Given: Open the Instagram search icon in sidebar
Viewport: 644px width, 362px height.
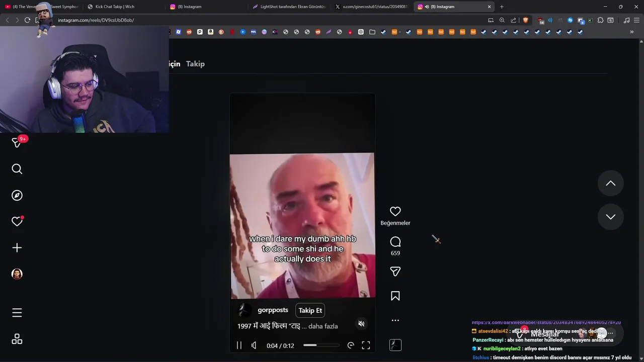Looking at the screenshot, I should click(x=17, y=169).
